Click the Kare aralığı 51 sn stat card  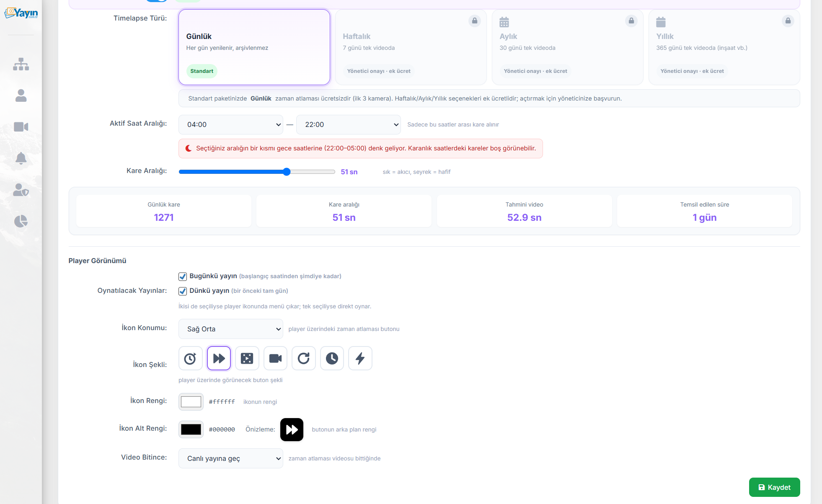pos(344,211)
